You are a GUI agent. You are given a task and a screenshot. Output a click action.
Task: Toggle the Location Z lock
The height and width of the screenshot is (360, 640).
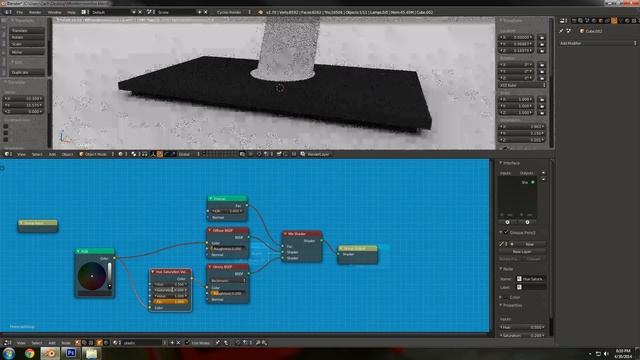click(542, 51)
